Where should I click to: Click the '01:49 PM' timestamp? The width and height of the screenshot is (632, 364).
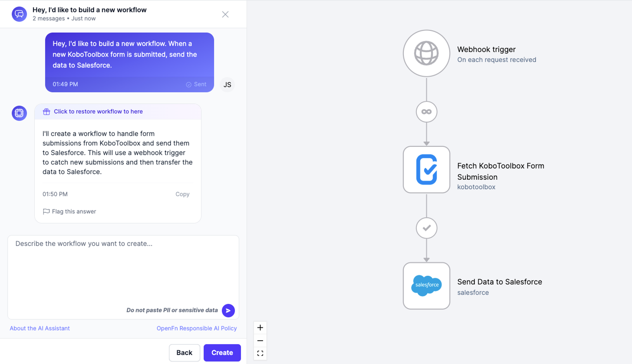pos(65,84)
